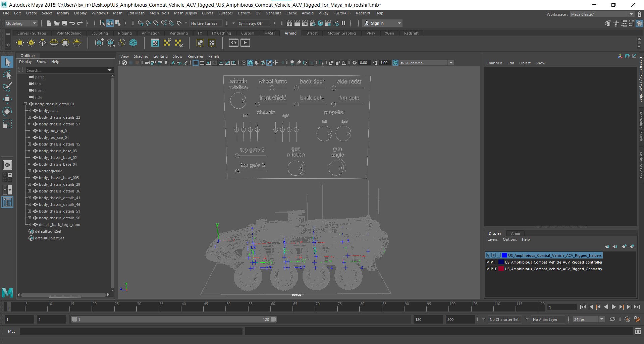Image resolution: width=644 pixels, height=344 pixels.
Task: Click the Undo arrow icon
Action: tap(72, 23)
